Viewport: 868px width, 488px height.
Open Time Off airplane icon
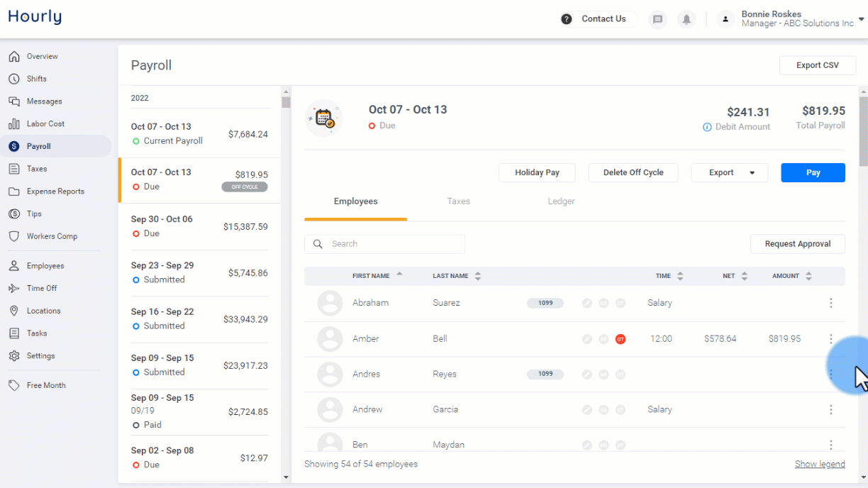[x=14, y=288]
